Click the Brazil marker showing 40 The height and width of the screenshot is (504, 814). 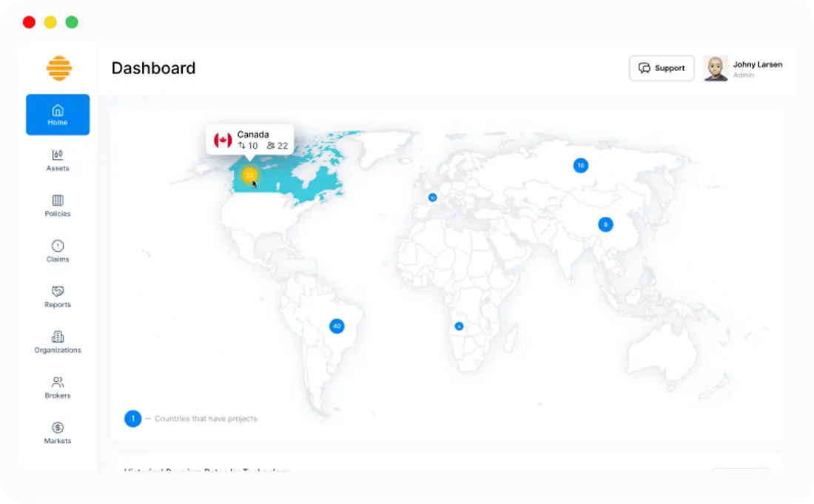tap(337, 326)
